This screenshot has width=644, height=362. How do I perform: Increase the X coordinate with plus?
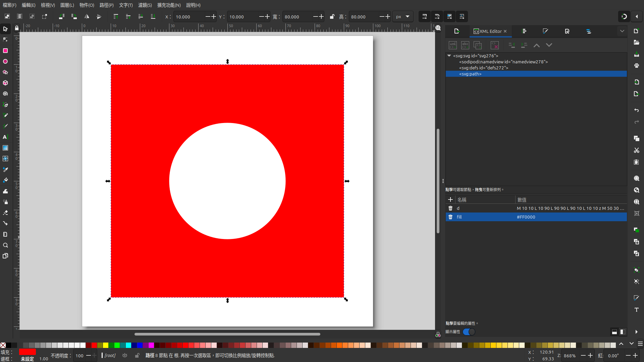(214, 16)
